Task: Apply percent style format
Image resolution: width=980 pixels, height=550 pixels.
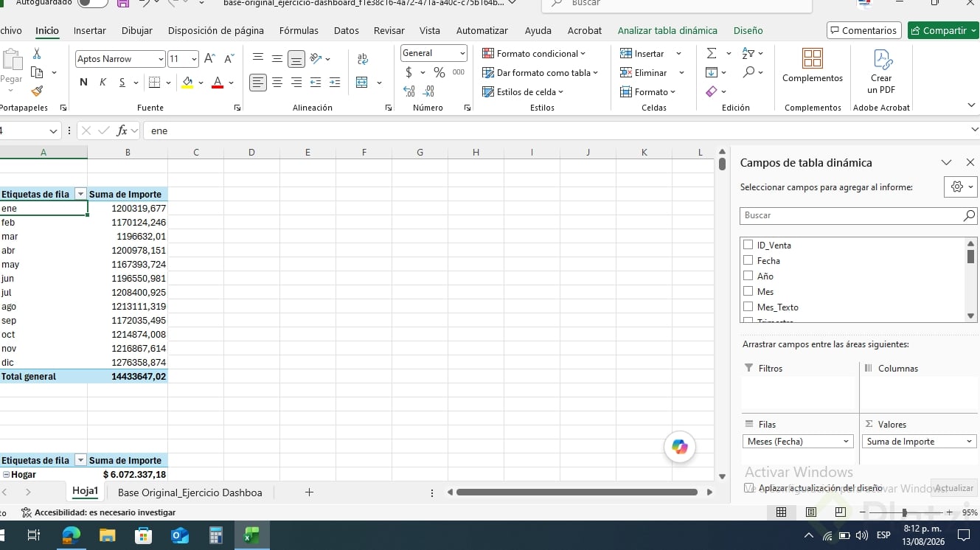Action: point(439,72)
